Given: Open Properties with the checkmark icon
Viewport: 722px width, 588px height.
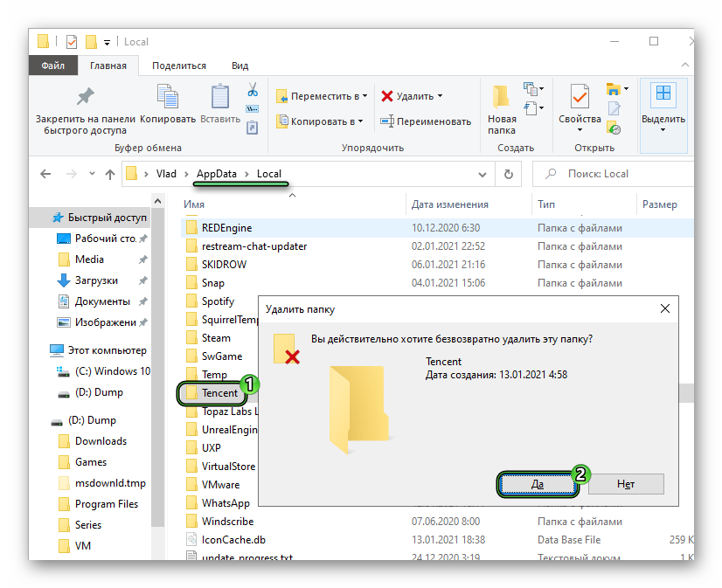Looking at the screenshot, I should point(580,98).
